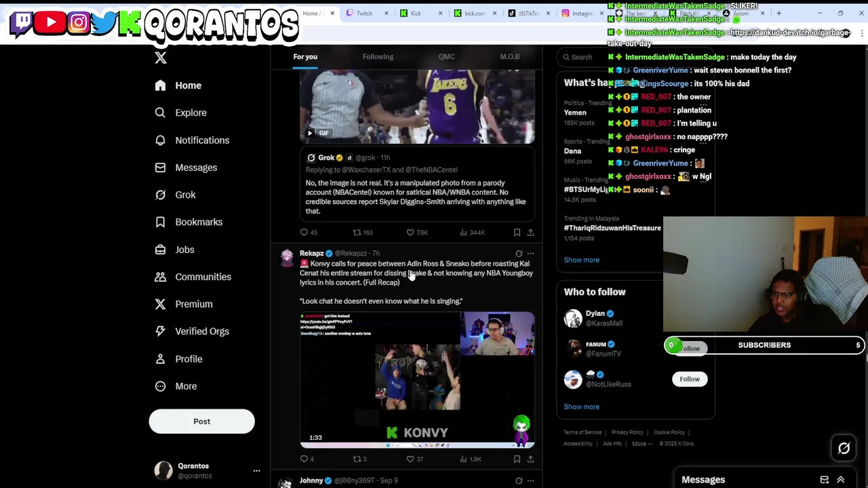Open the Home page in sidebar
This screenshot has height=488, width=868.
(x=178, y=85)
